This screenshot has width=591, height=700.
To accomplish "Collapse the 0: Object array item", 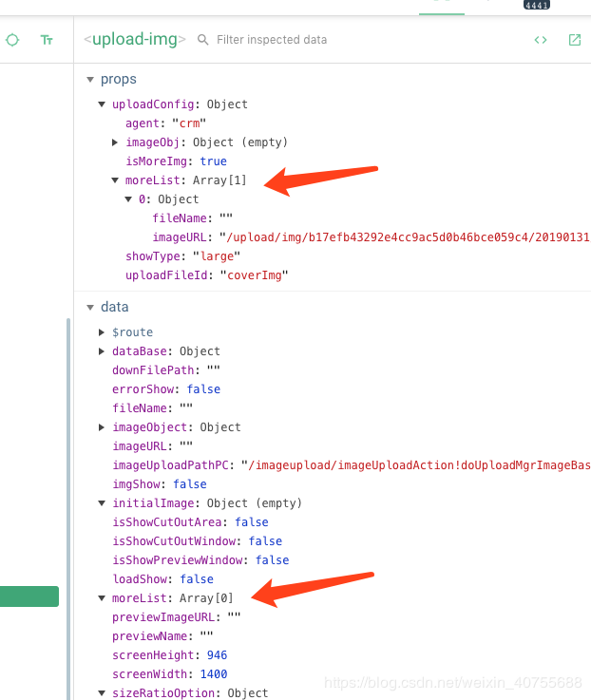I will click(128, 199).
